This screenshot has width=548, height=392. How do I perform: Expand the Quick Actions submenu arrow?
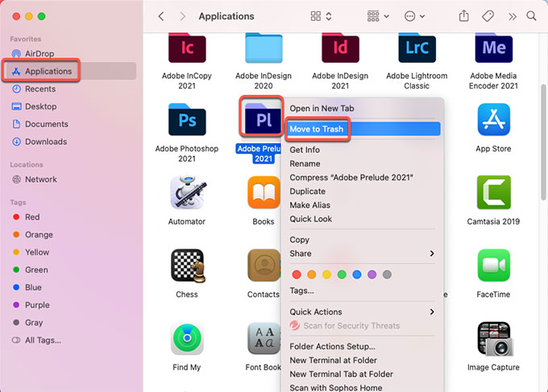pos(432,312)
